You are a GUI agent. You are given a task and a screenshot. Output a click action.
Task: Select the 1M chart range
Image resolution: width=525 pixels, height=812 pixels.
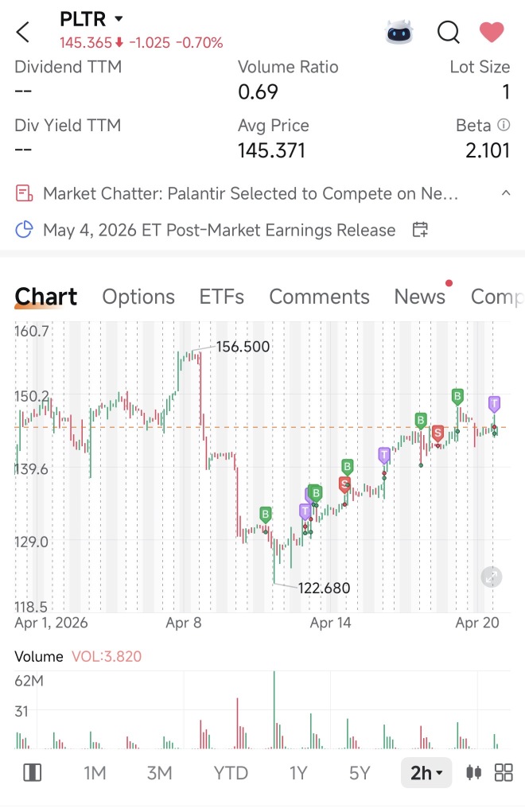click(x=95, y=773)
